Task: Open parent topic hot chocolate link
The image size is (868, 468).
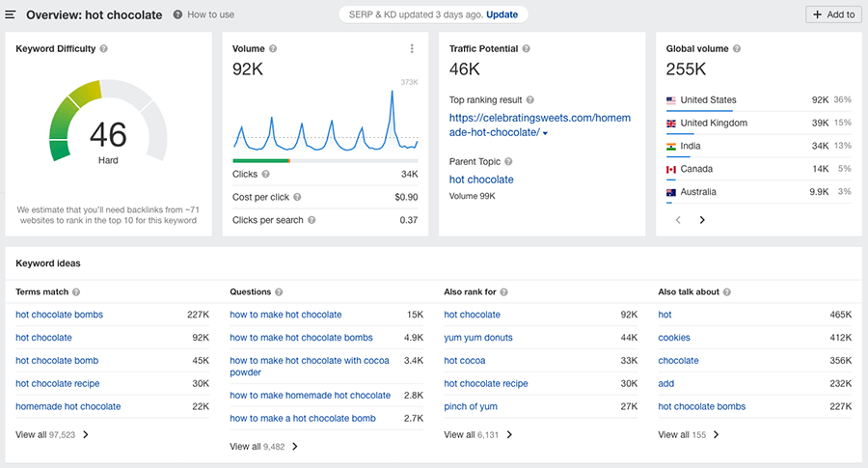Action: (481, 179)
